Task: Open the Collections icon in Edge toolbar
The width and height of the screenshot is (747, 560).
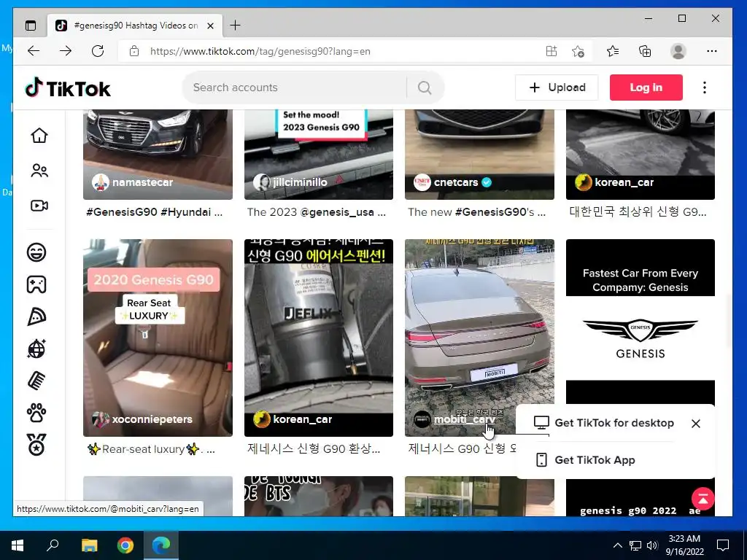Action: (645, 51)
